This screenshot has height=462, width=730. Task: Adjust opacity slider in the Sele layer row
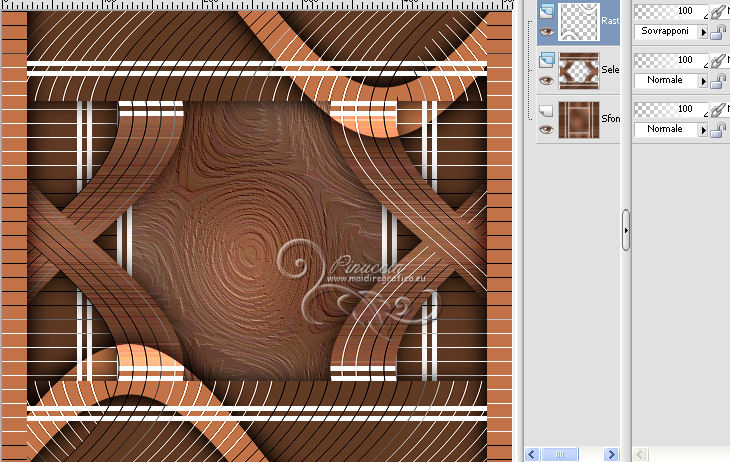[671, 60]
